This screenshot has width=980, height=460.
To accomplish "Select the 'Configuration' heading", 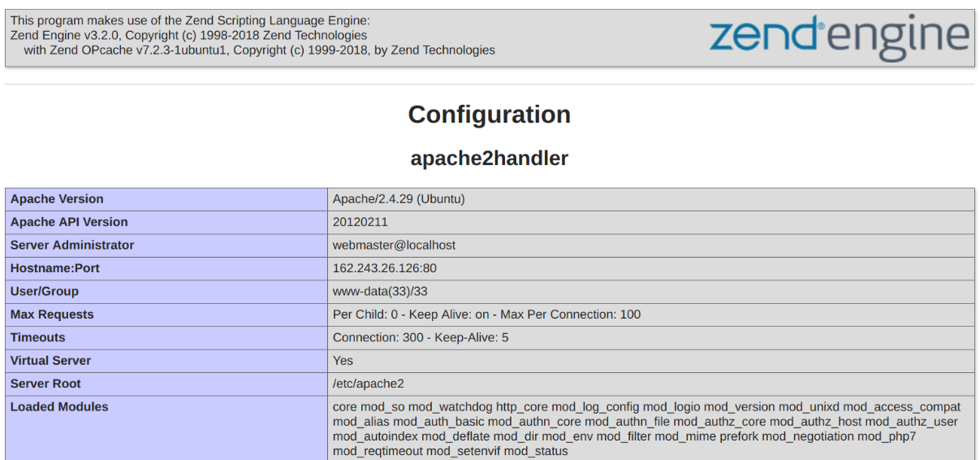I will pos(490,115).
